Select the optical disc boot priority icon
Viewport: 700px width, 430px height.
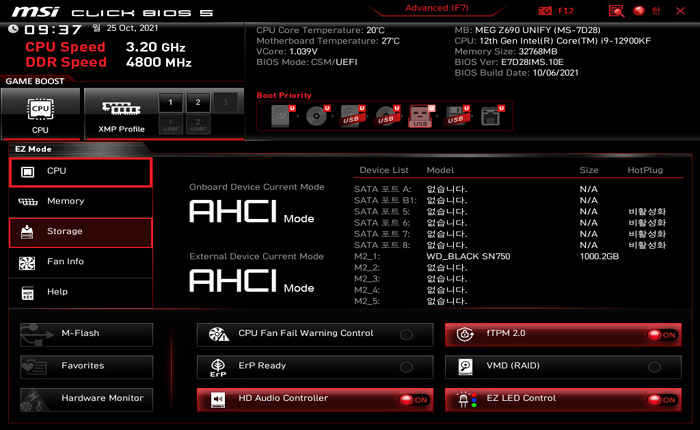pyautogui.click(x=317, y=116)
